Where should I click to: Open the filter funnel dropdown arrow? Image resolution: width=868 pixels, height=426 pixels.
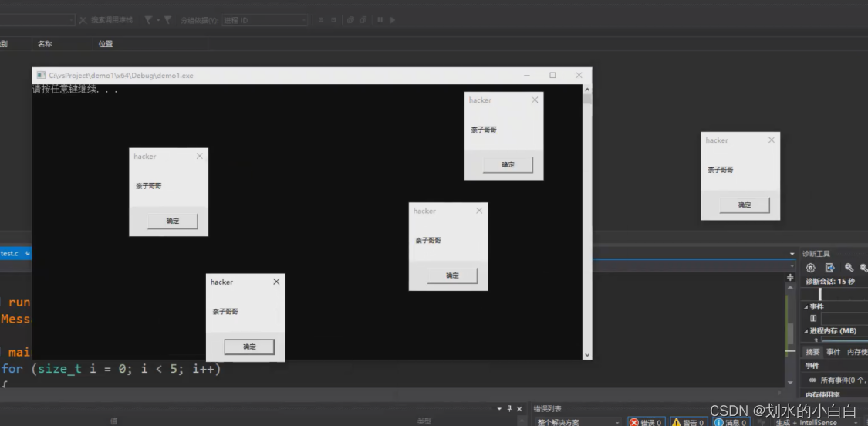(x=157, y=21)
